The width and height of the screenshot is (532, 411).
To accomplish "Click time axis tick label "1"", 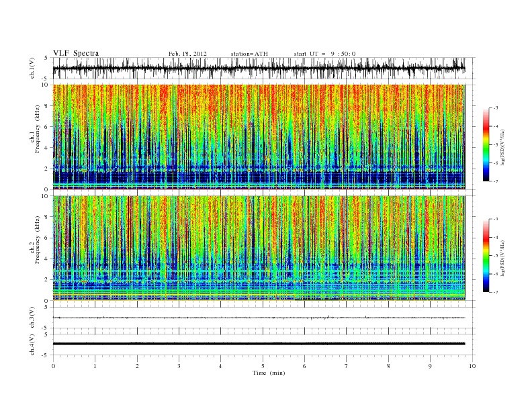I will 95,366.
